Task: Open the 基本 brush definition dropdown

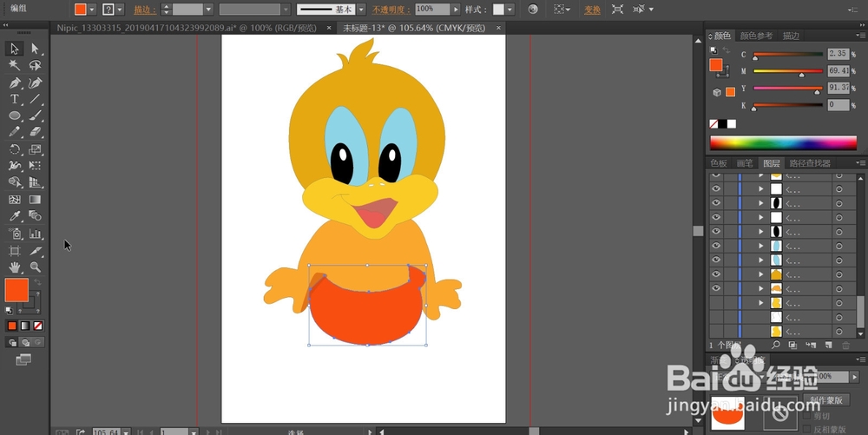Action: [x=361, y=10]
